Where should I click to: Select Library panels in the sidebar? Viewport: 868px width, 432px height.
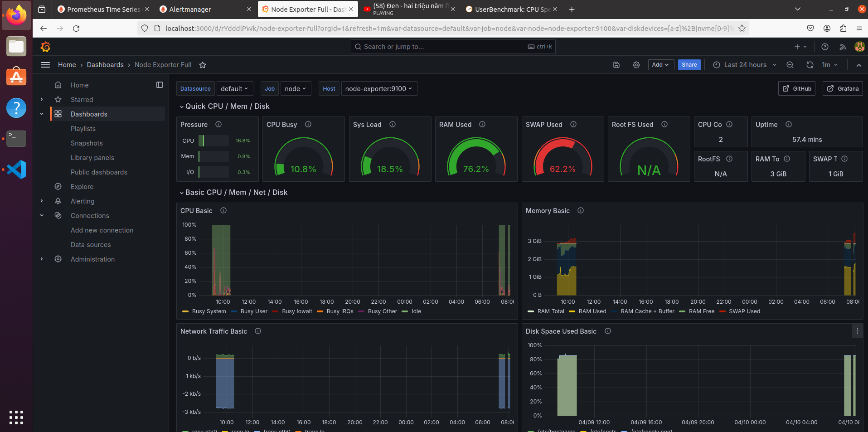[92, 157]
